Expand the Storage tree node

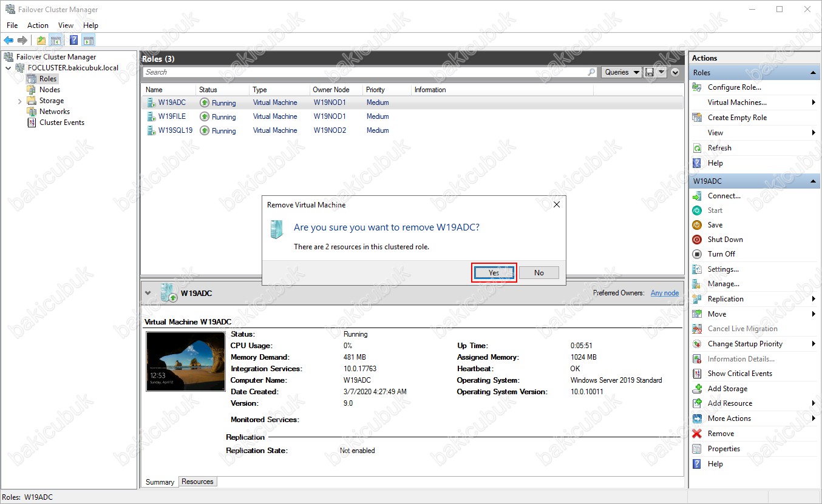click(x=20, y=101)
